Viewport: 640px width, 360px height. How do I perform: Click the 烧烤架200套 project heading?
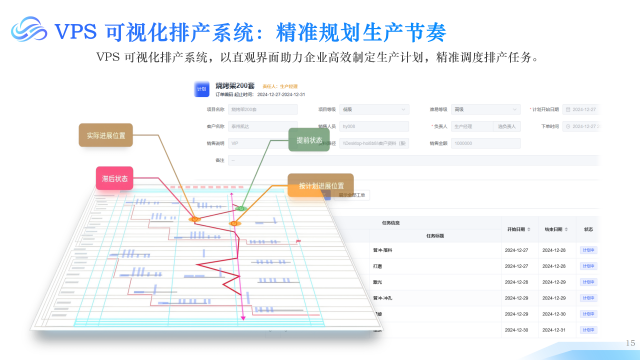[235, 86]
